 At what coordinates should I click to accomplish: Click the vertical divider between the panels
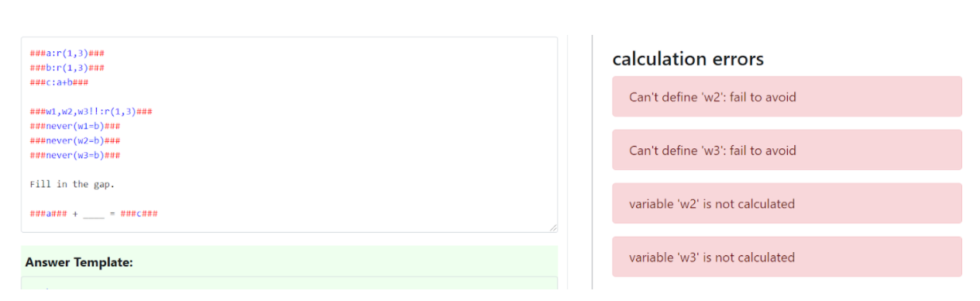[592, 161]
